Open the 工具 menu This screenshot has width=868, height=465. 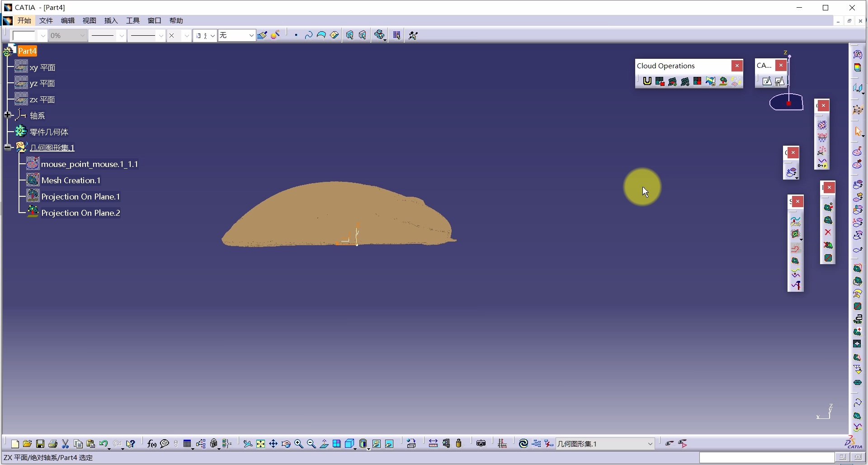tap(132, 21)
